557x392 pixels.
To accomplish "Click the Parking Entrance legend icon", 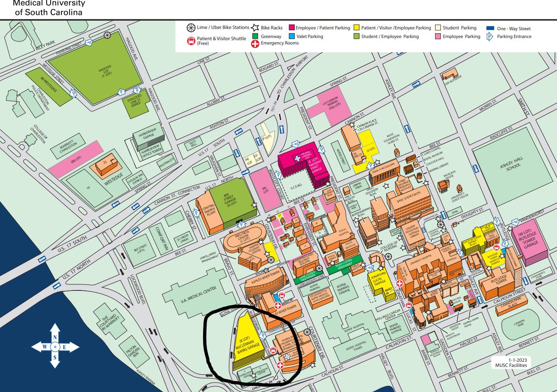I will click(490, 37).
